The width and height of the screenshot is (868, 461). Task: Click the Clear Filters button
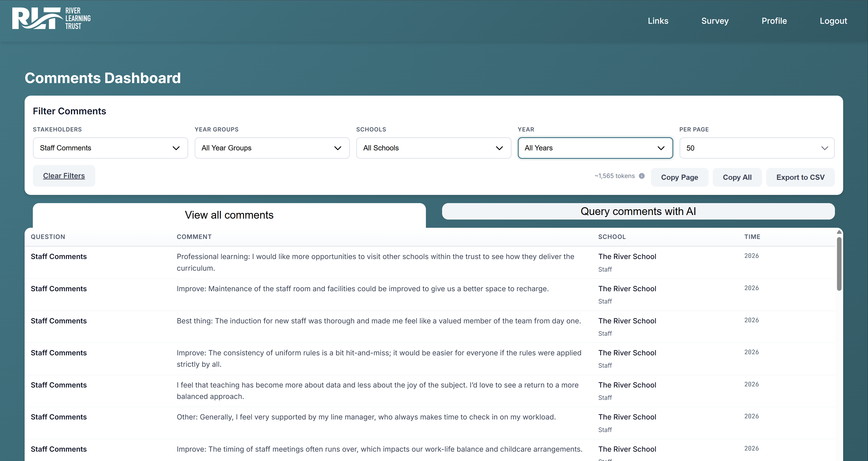tap(64, 176)
